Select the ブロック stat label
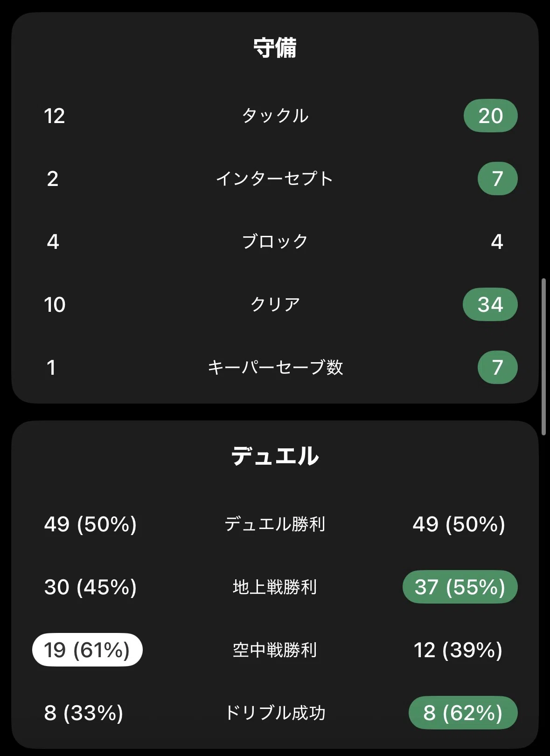The image size is (550, 756). click(275, 241)
